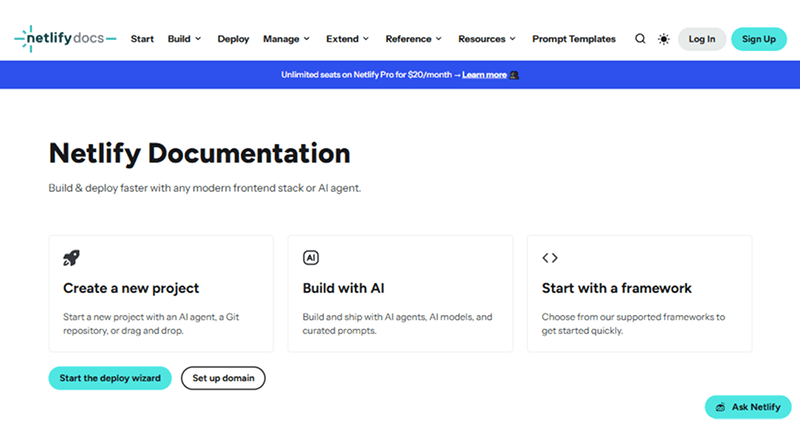This screenshot has width=800, height=445.
Task: Click the 'Build and ship with AI agents' description
Action: (x=397, y=324)
